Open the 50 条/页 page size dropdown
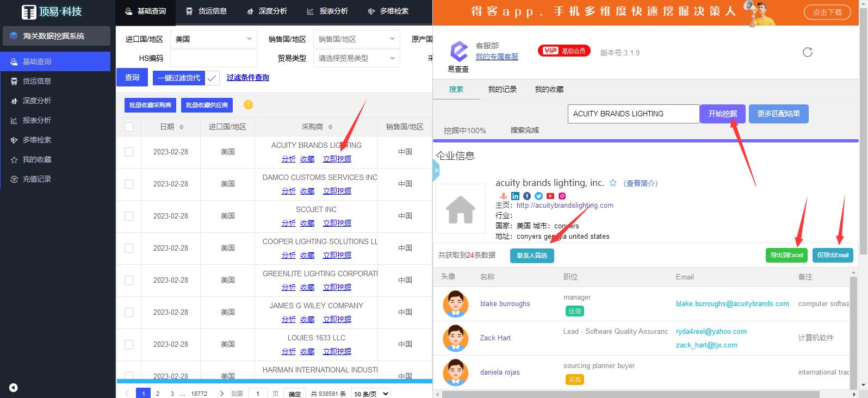Viewport: 868px width, 398px height. coord(371,394)
